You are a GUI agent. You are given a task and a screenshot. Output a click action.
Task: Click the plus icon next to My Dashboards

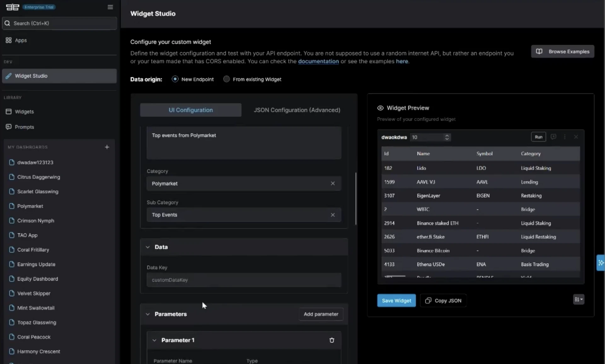[107, 147]
